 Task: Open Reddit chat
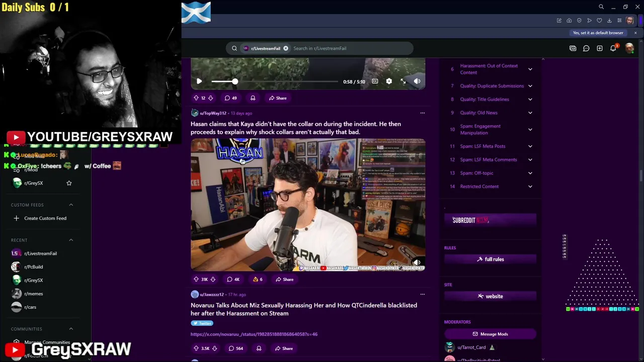point(586,48)
